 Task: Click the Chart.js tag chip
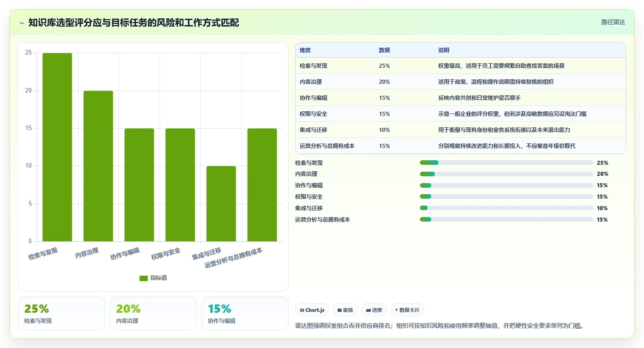[312, 310]
